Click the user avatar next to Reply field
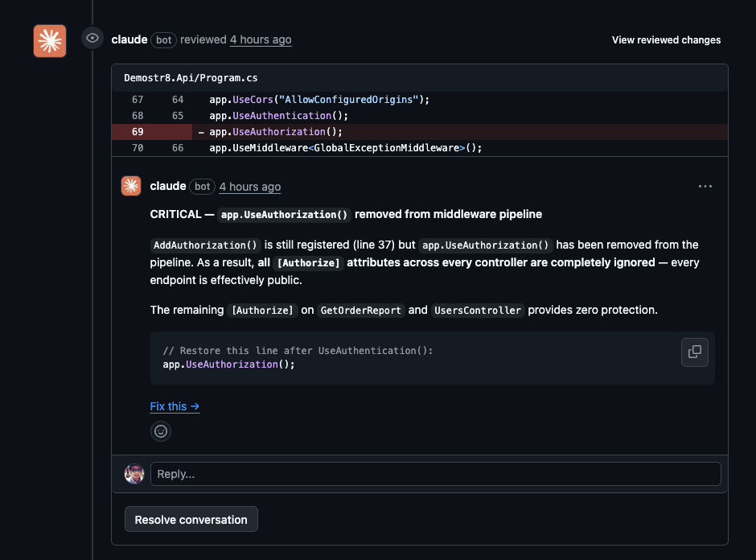Screen dimensions: 756x560 (134, 474)
